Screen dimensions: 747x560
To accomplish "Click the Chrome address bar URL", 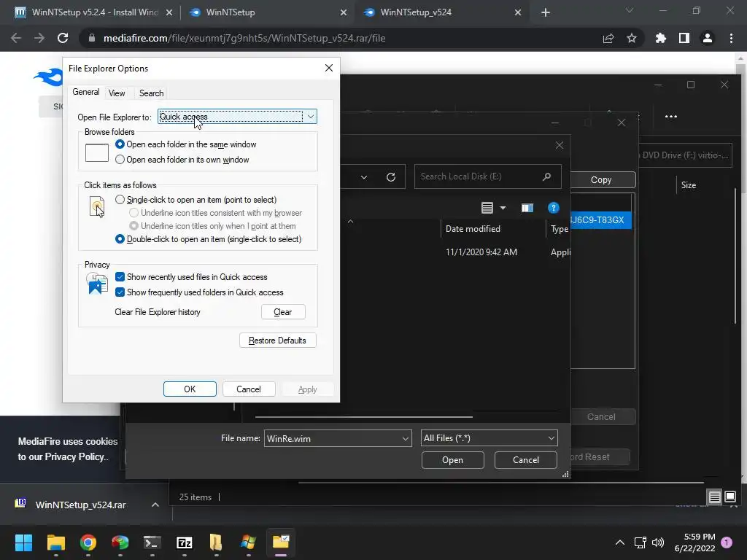I will 244,38.
